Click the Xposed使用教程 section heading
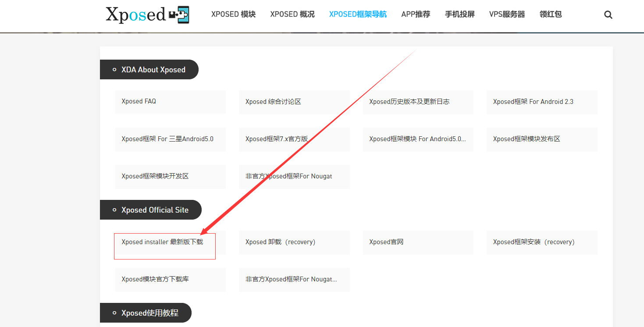 click(x=146, y=313)
